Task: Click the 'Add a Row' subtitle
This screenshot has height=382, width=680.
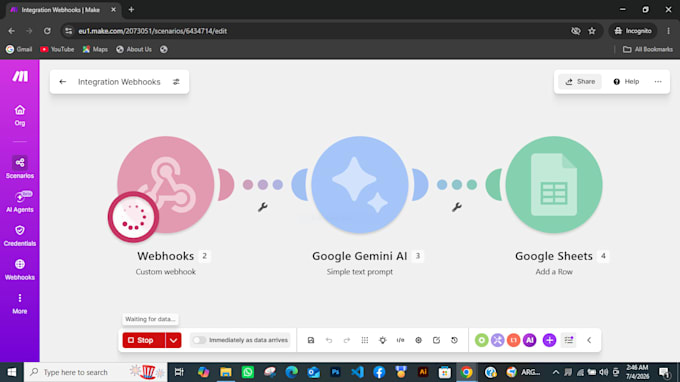Action: 554,272
